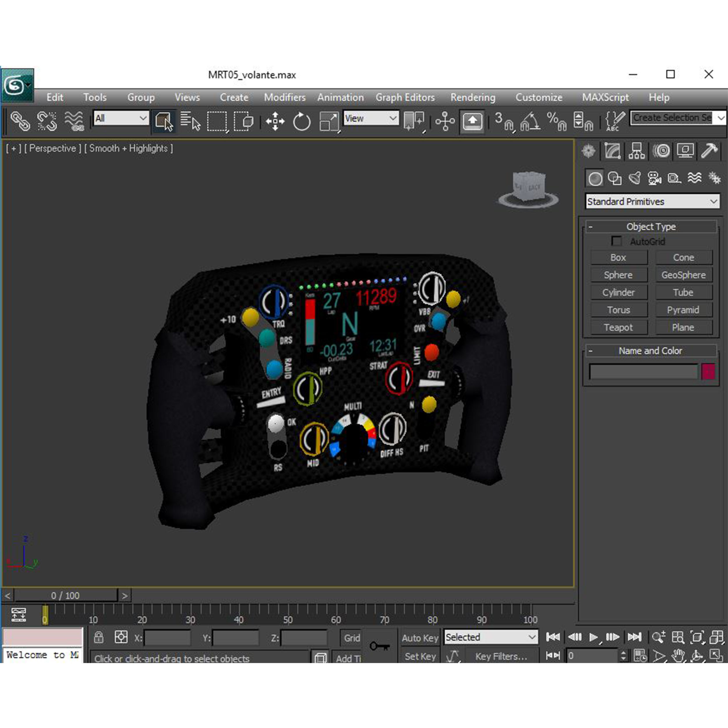728x728 pixels.
Task: Select the Systems category icon
Action: 714,178
